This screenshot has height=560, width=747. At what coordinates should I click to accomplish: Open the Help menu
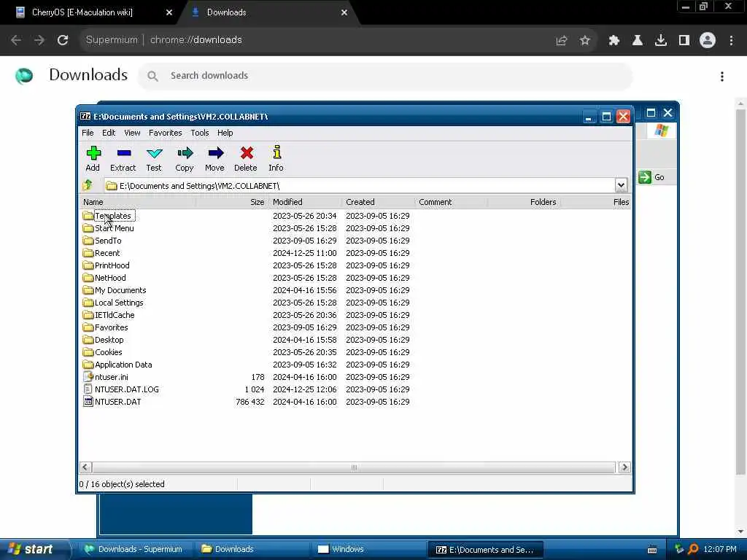[x=225, y=133]
